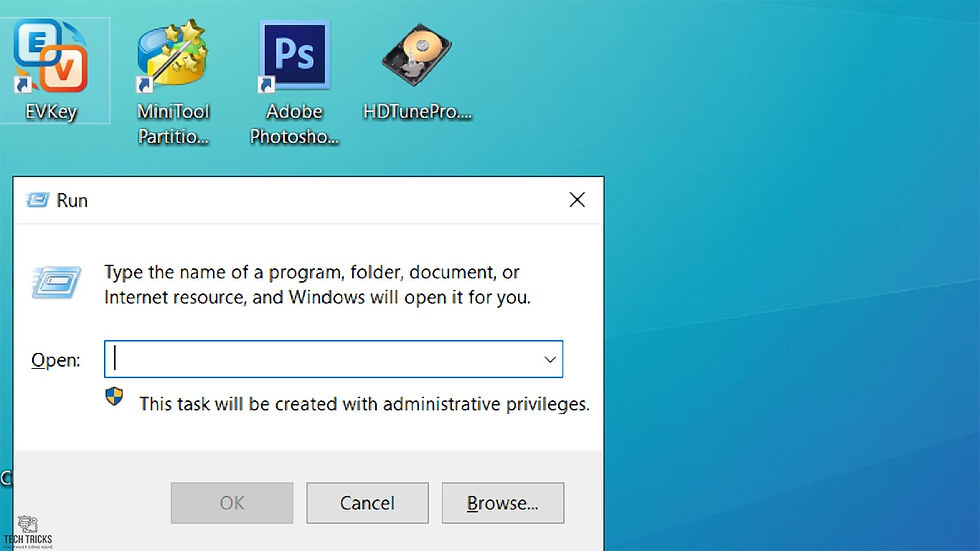
Task: Open the Browse file picker
Action: (502, 503)
